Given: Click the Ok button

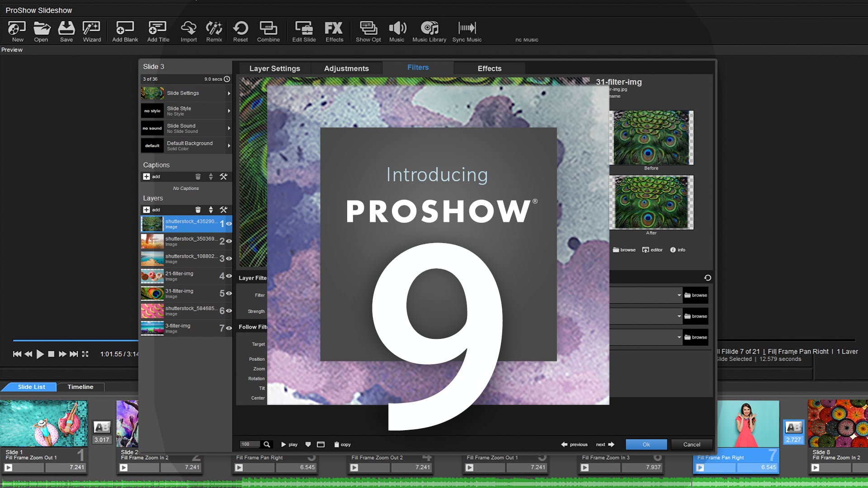Looking at the screenshot, I should tap(646, 444).
